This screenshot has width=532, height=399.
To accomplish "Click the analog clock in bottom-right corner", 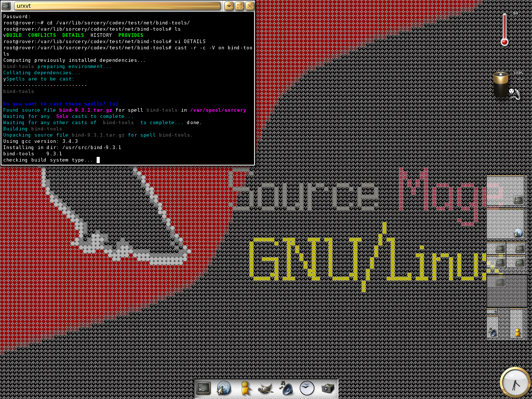I will tap(515, 383).
